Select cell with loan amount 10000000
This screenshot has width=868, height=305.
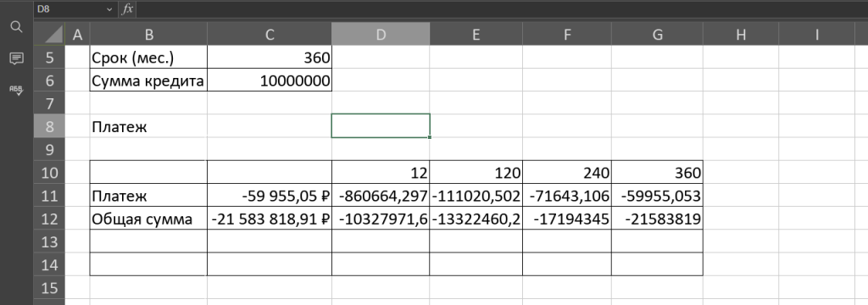pyautogui.click(x=270, y=80)
